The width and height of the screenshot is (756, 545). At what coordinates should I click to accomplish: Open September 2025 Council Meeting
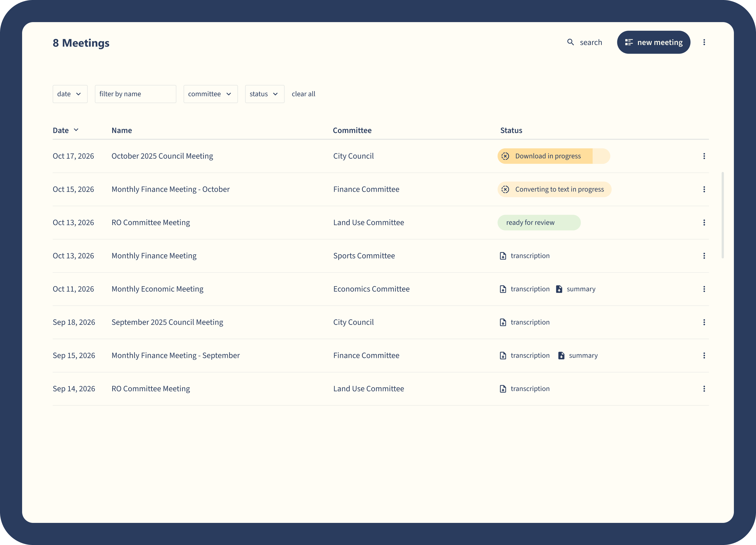167,322
